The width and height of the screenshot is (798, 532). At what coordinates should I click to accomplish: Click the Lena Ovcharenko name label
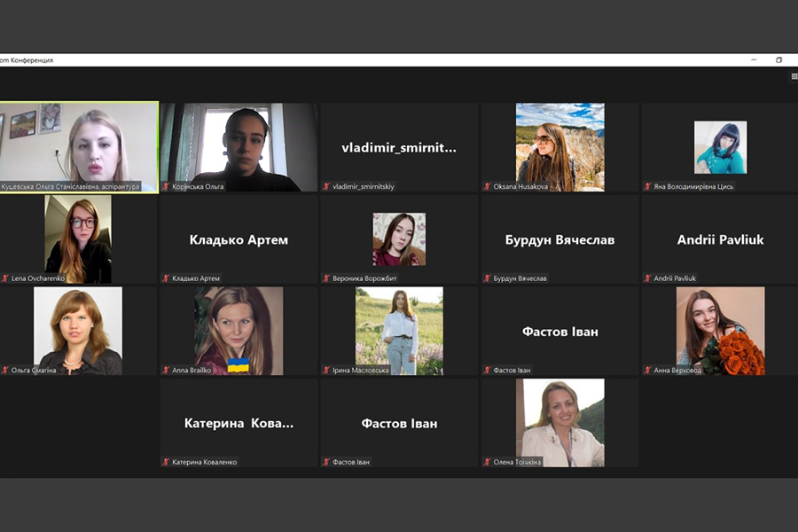[38, 278]
